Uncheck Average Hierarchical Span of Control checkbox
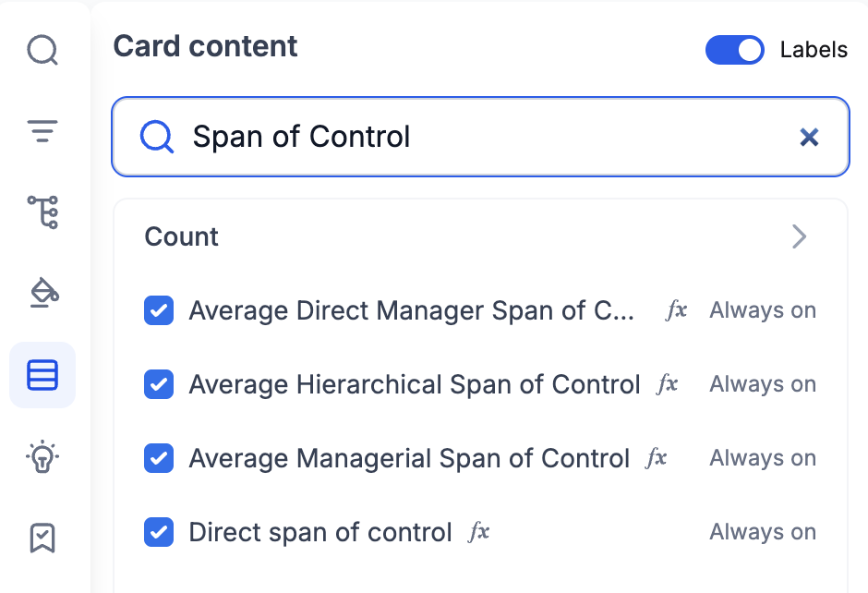This screenshot has width=868, height=593. (159, 385)
